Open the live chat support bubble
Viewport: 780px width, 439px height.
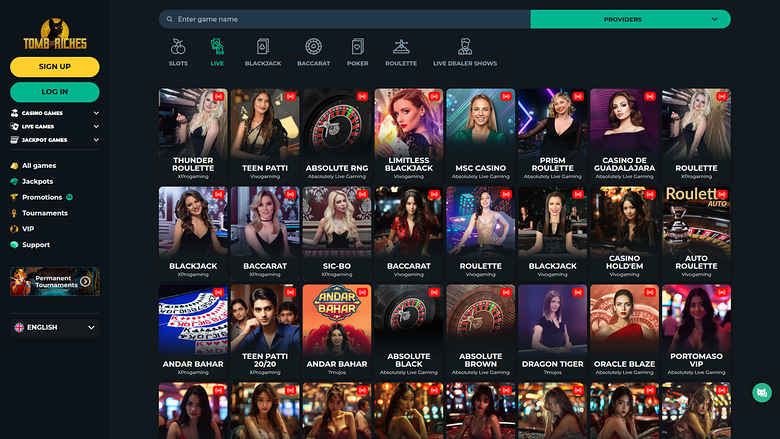(762, 393)
